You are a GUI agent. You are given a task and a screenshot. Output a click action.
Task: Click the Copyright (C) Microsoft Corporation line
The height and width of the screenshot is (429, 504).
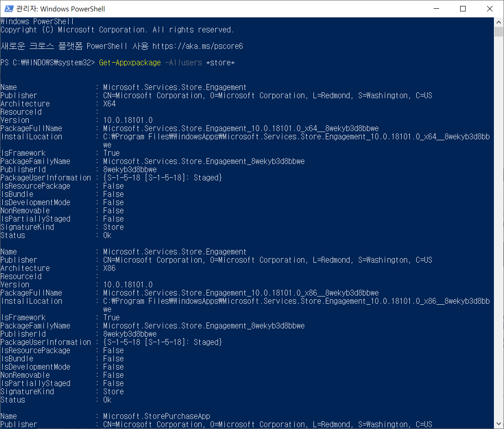(x=117, y=30)
